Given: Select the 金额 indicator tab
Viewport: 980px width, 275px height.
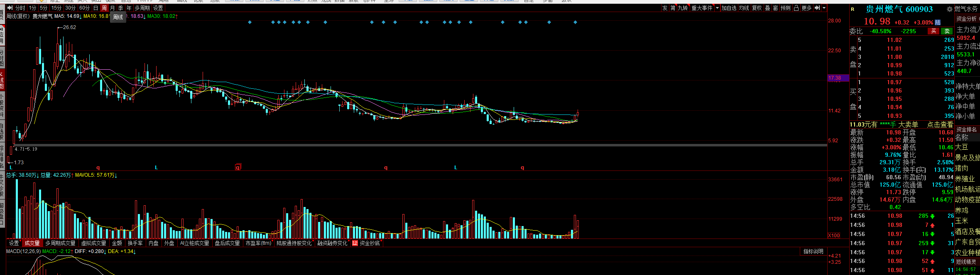Looking at the screenshot, I should 117,243.
